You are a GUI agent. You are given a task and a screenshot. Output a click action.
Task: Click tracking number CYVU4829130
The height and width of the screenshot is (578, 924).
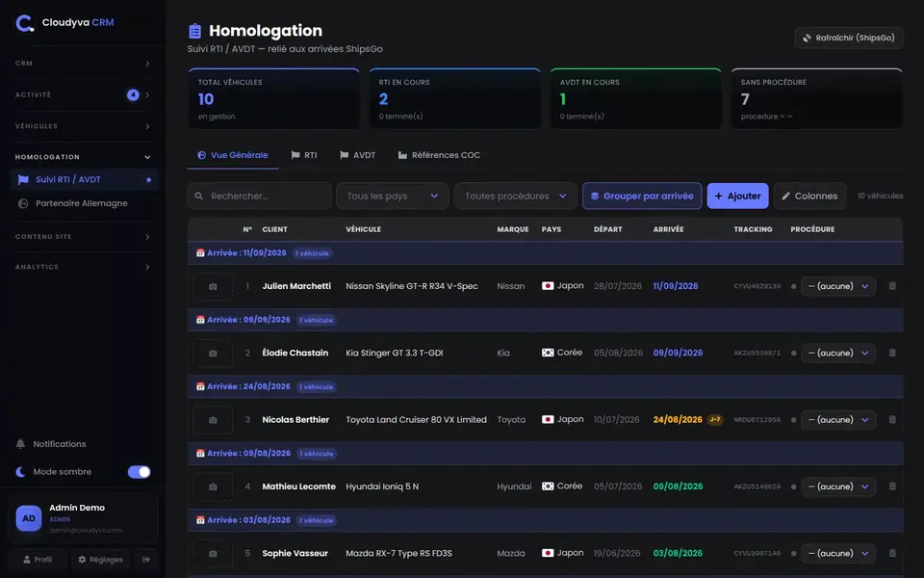[757, 286]
